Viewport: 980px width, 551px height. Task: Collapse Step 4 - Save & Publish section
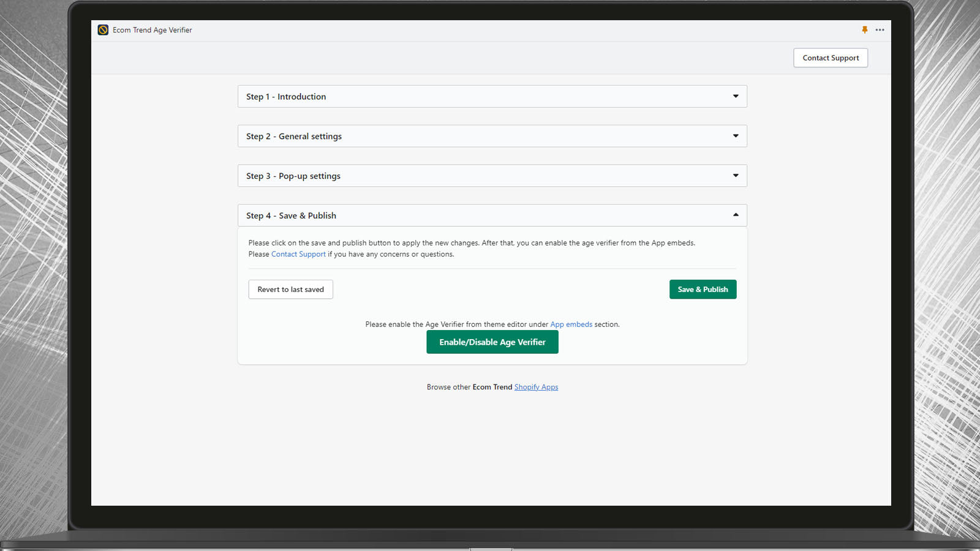pyautogui.click(x=735, y=215)
